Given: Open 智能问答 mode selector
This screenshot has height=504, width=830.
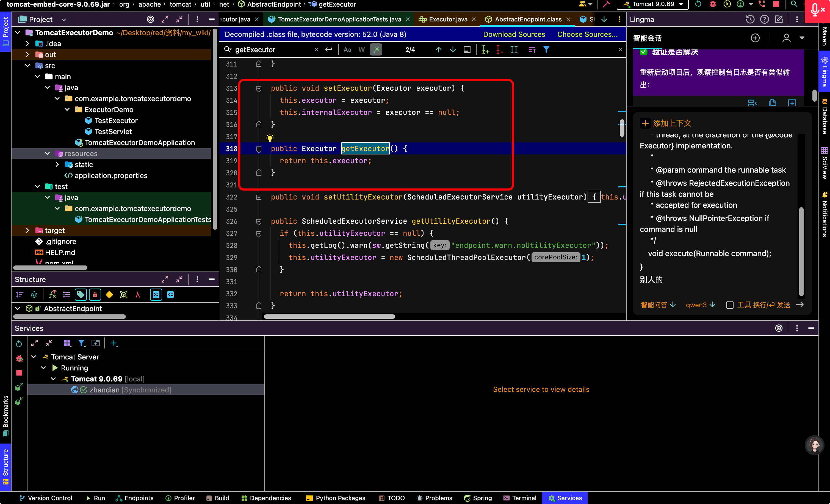Looking at the screenshot, I should (658, 305).
